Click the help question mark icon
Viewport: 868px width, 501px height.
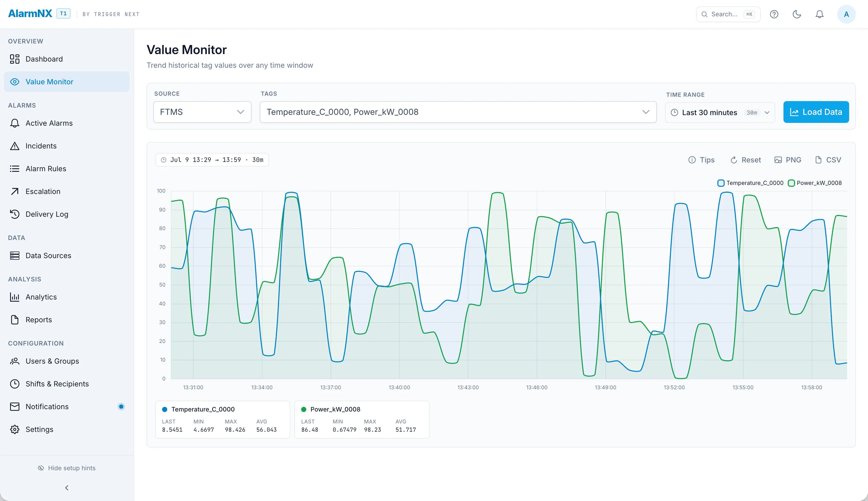click(774, 14)
